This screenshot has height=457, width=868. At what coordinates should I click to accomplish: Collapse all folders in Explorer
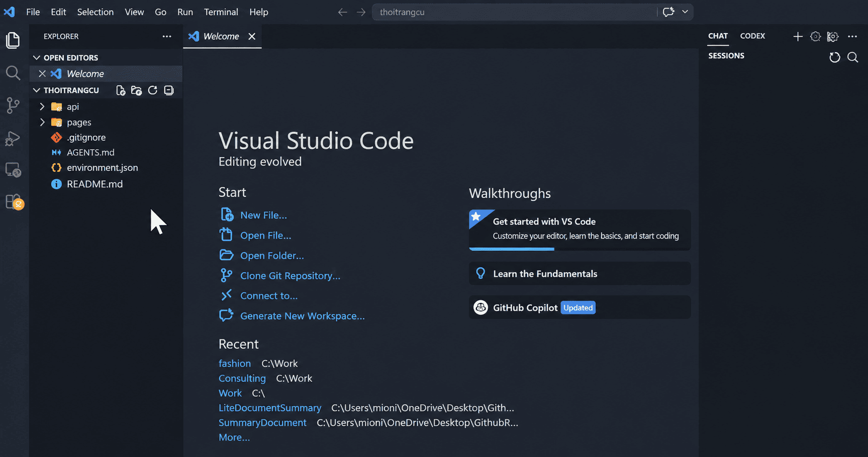pos(169,90)
